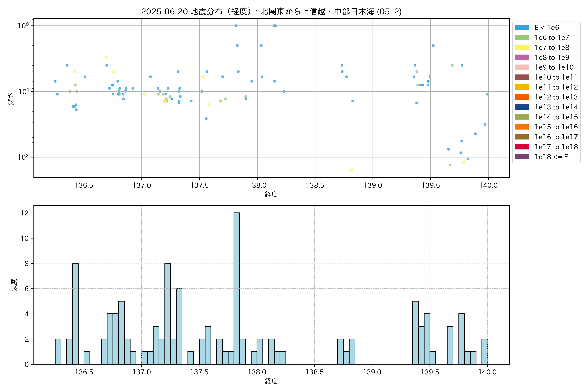Image resolution: width=588 pixels, height=392 pixels.
Task: Click the purple '1e8 to 1e9' legend swatch
Action: point(522,57)
